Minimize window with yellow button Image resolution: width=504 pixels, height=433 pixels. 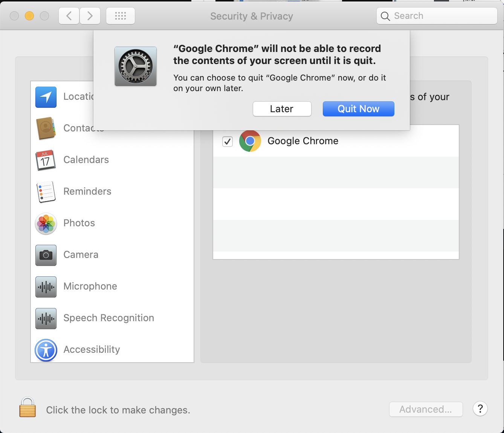29,16
